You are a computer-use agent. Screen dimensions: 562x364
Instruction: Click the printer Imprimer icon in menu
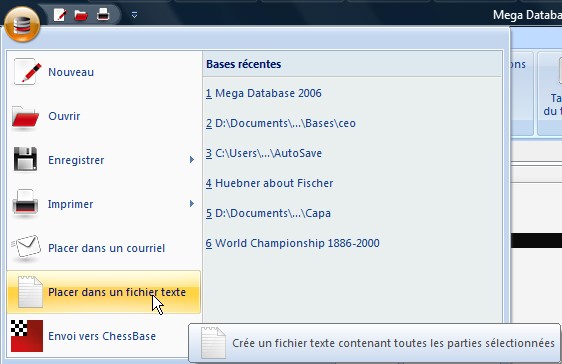click(x=25, y=203)
